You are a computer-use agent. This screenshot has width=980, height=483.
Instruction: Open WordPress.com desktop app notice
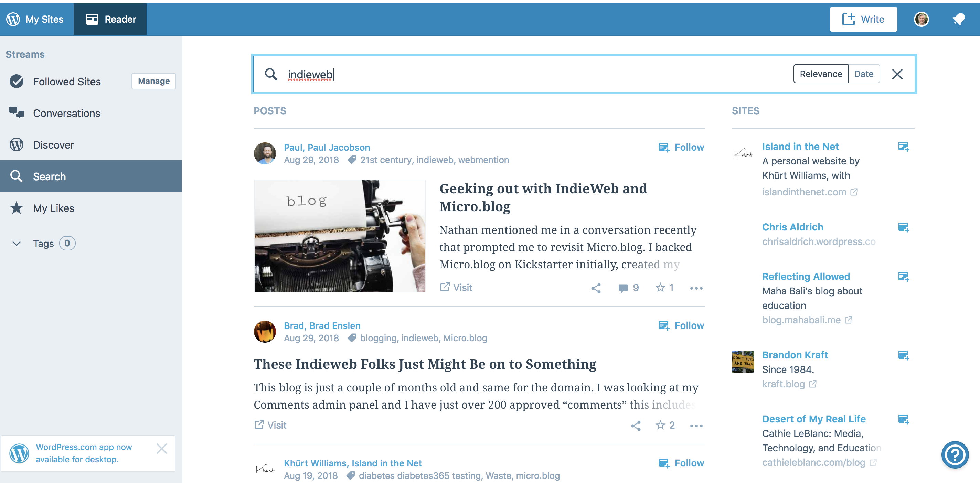[x=84, y=453]
